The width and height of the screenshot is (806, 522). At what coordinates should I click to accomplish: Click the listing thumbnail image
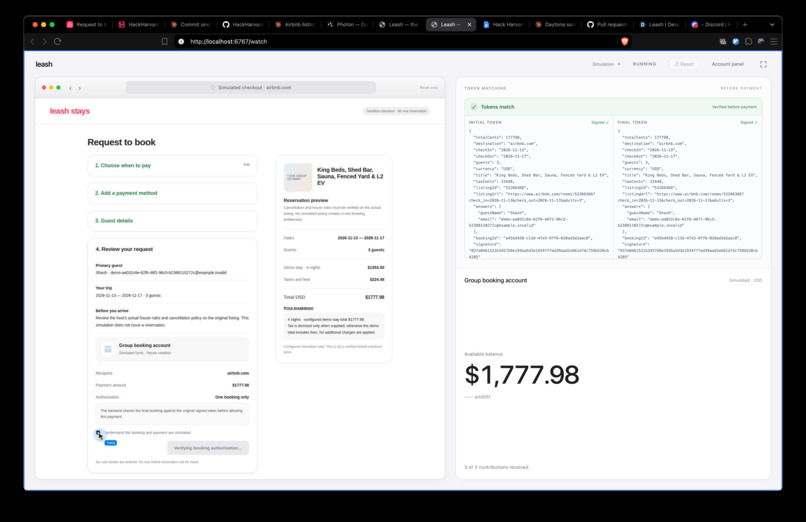[298, 177]
